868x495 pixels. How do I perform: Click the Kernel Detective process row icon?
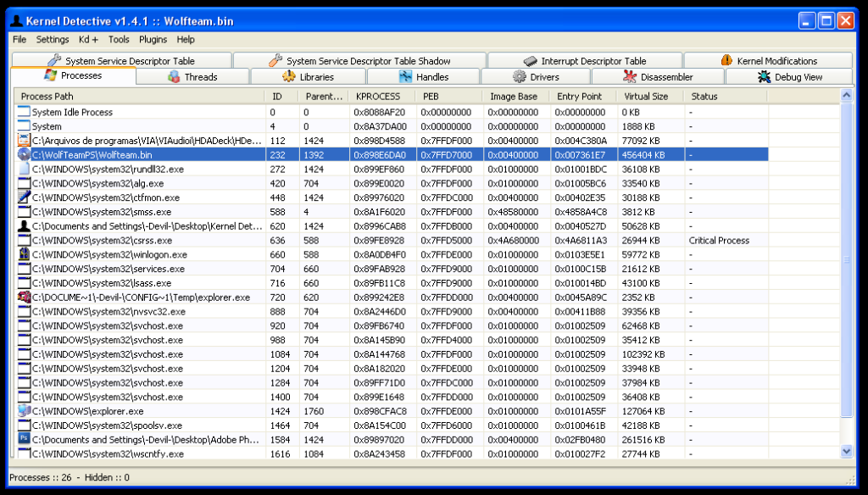[x=24, y=226]
